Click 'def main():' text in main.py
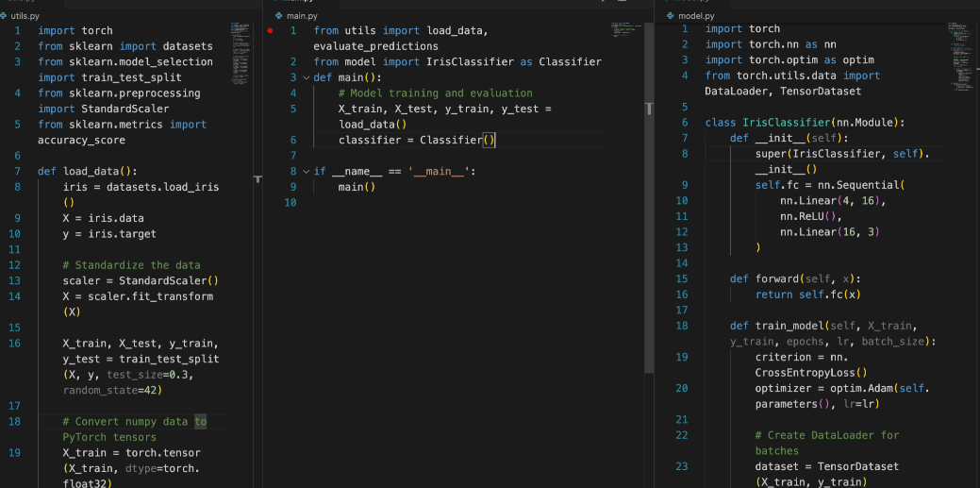 point(347,77)
